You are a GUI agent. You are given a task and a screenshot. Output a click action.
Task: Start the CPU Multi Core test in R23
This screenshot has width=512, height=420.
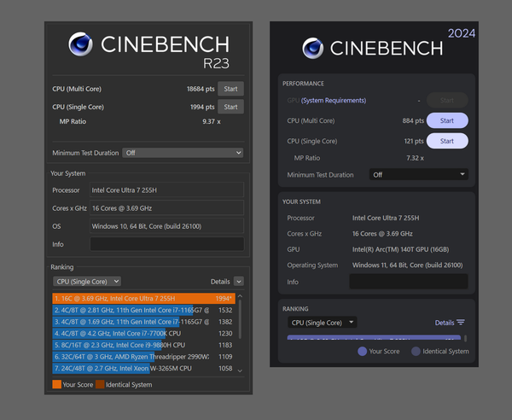pyautogui.click(x=230, y=89)
